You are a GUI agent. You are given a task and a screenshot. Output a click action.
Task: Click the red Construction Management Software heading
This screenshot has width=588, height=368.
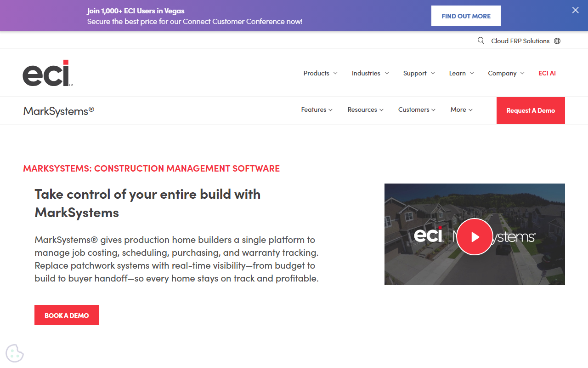click(151, 168)
